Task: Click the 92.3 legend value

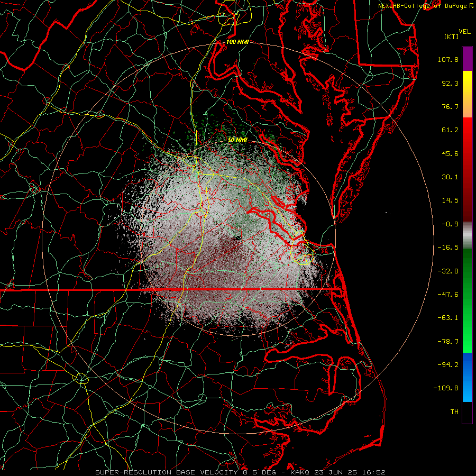Action: pos(450,83)
